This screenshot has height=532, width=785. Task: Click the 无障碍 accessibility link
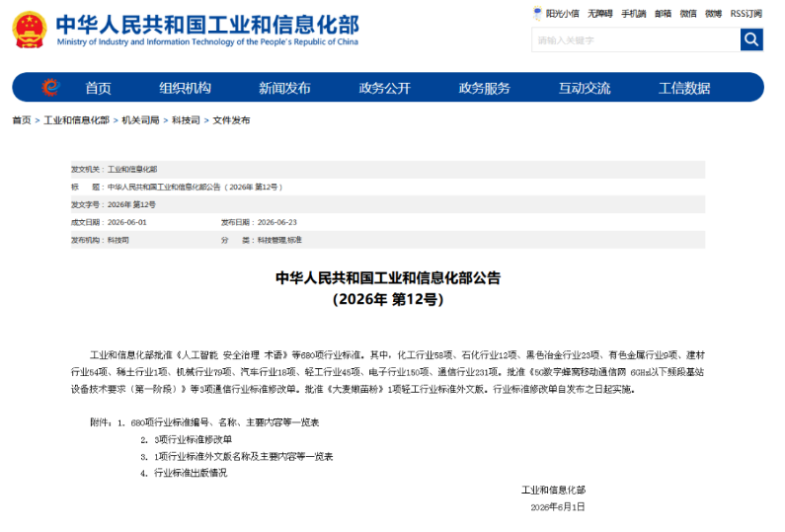point(600,14)
